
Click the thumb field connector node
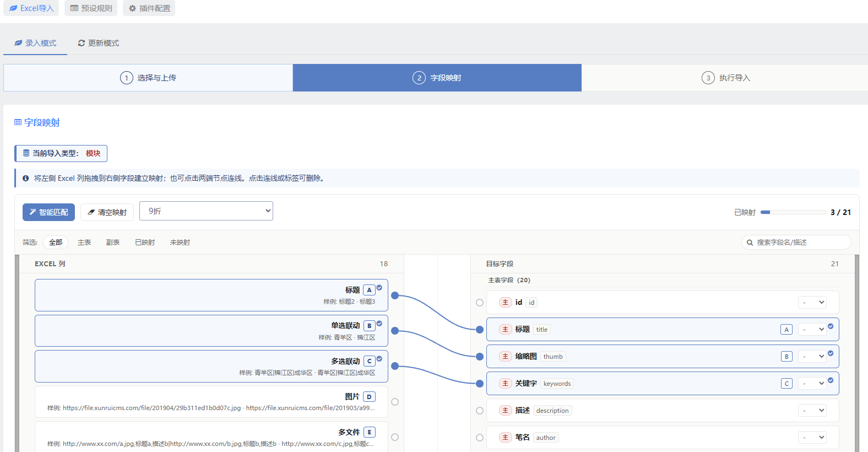pyautogui.click(x=480, y=357)
